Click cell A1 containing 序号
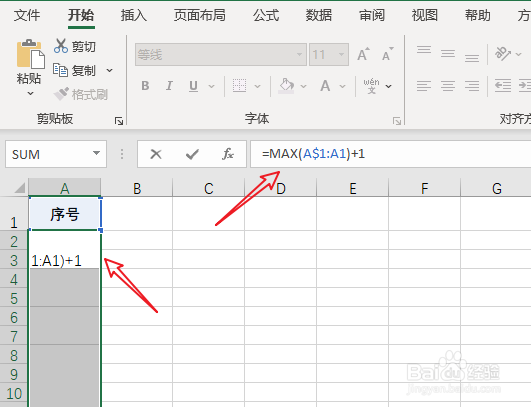The image size is (531, 407). coord(65,214)
